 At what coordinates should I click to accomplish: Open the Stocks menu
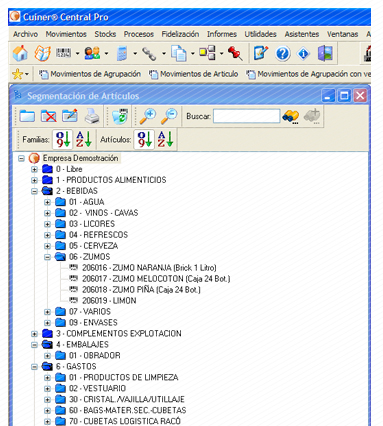point(105,34)
